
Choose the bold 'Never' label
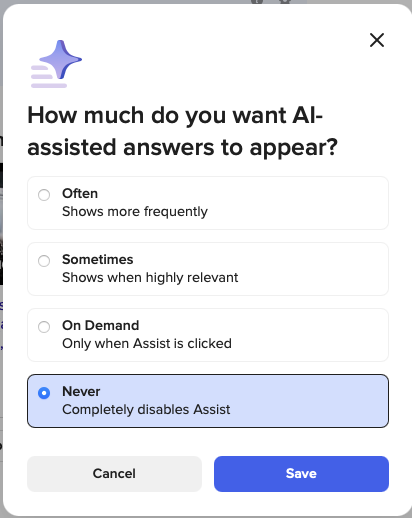[81, 391]
